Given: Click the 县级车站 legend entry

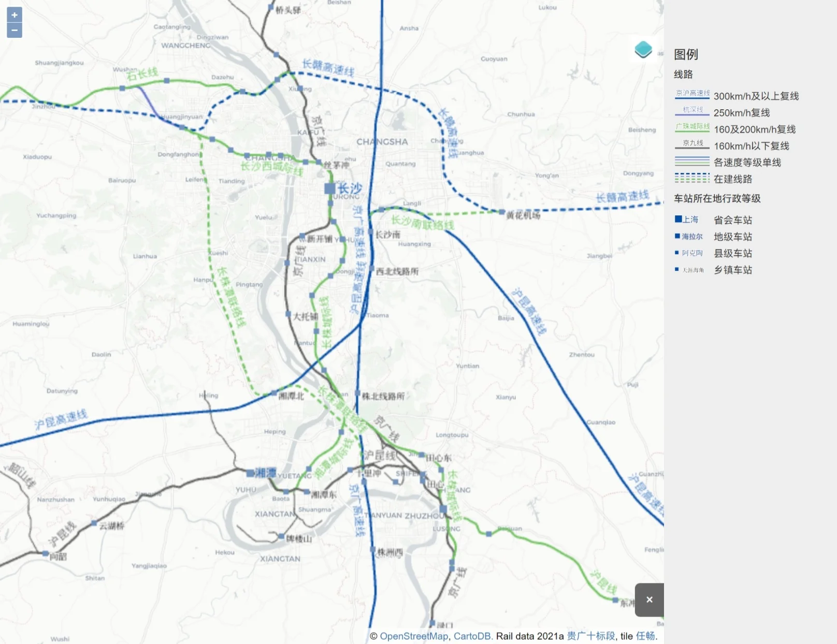Looking at the screenshot, I should click(x=713, y=253).
